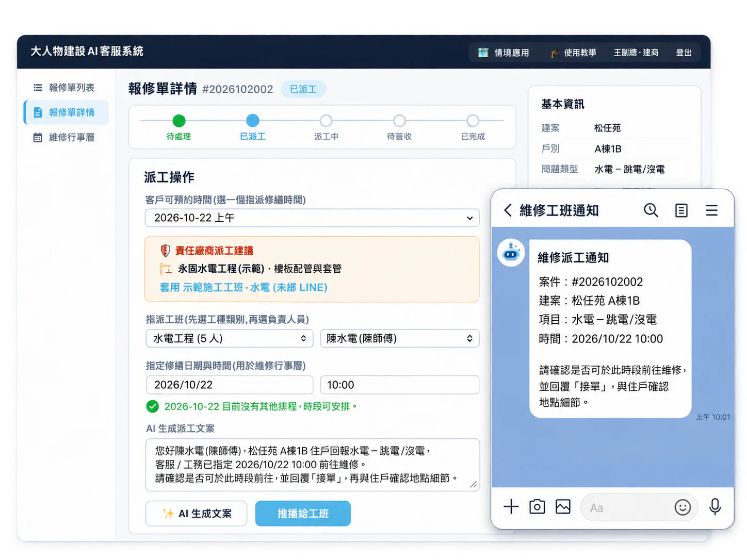Search in 維修工班通知 chat with magnifier

651,210
